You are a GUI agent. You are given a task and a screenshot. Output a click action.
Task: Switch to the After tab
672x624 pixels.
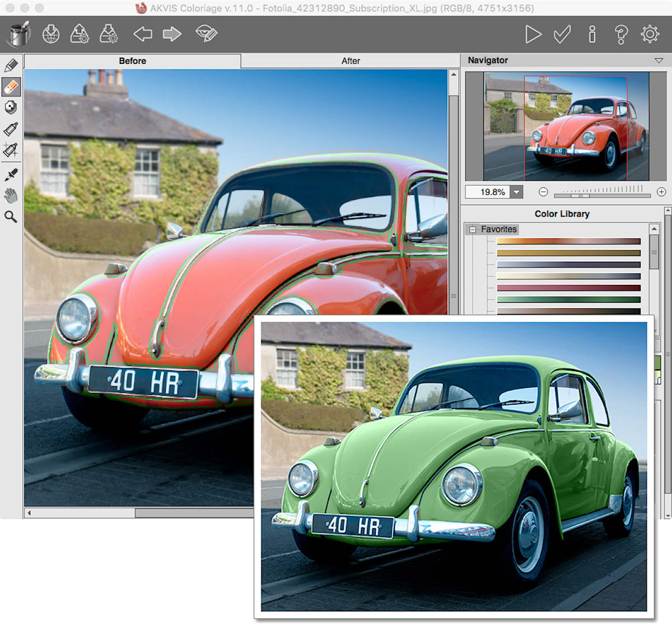pyautogui.click(x=351, y=61)
